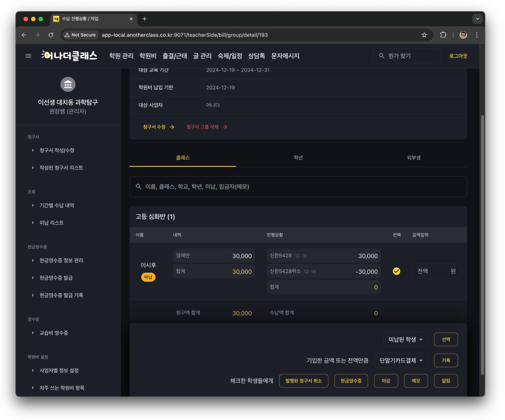Viewport: 505px width, 420px height.
Task: Expand 미납 리스트 sidebar item
Action: point(51,223)
